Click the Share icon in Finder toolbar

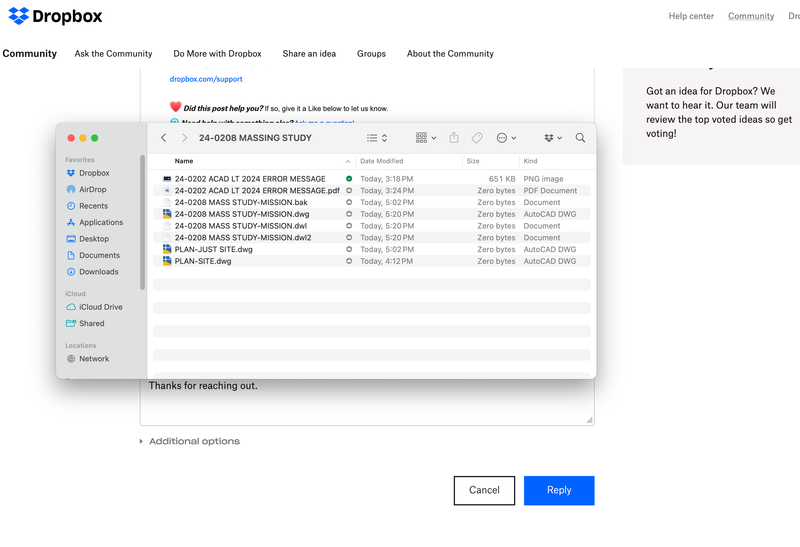(x=454, y=138)
